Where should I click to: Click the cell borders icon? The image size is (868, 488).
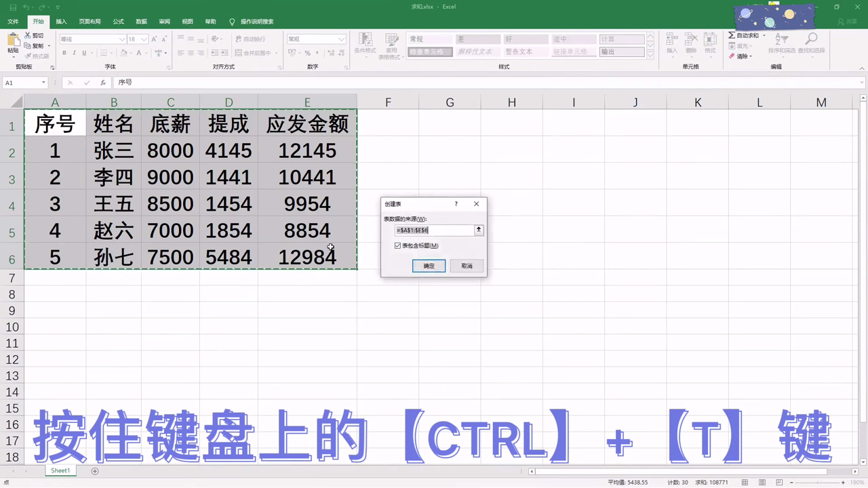[104, 53]
